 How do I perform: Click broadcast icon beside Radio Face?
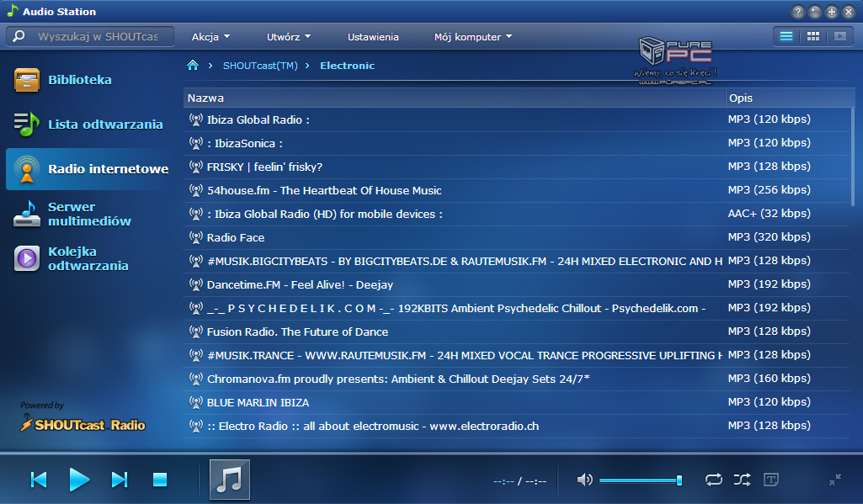point(196,237)
